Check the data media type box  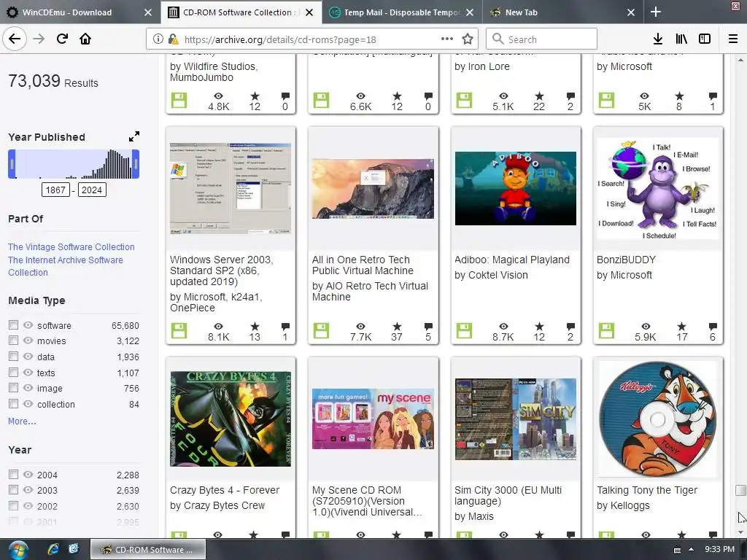point(13,356)
